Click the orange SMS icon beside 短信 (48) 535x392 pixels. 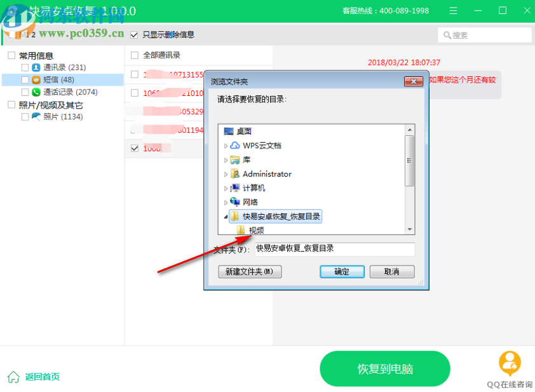coord(36,80)
